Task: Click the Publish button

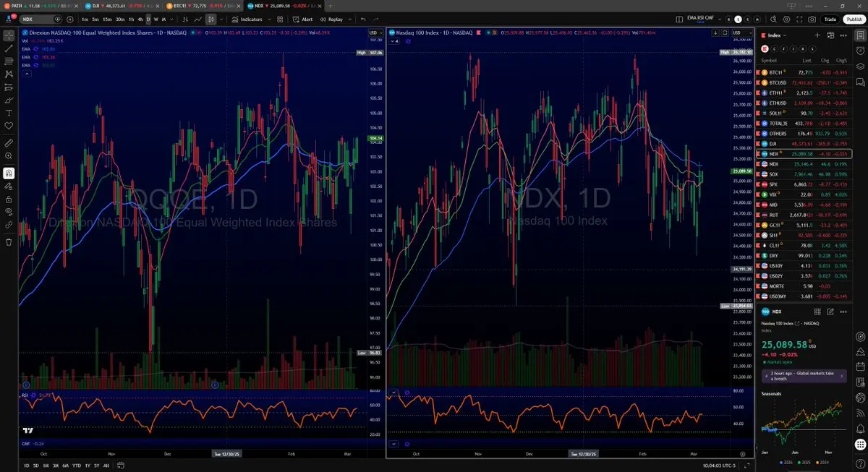Action: 854,20
